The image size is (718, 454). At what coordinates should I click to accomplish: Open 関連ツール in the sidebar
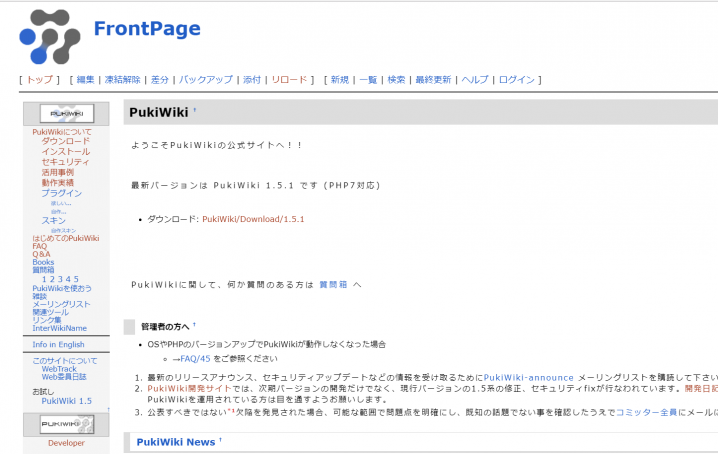pyautogui.click(x=50, y=312)
